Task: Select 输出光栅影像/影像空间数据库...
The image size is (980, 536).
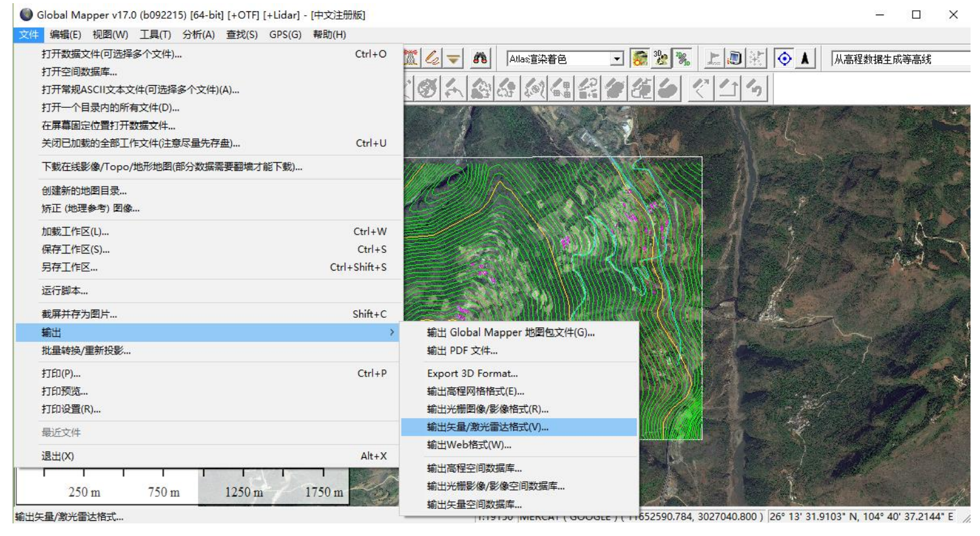Action: pos(519,486)
